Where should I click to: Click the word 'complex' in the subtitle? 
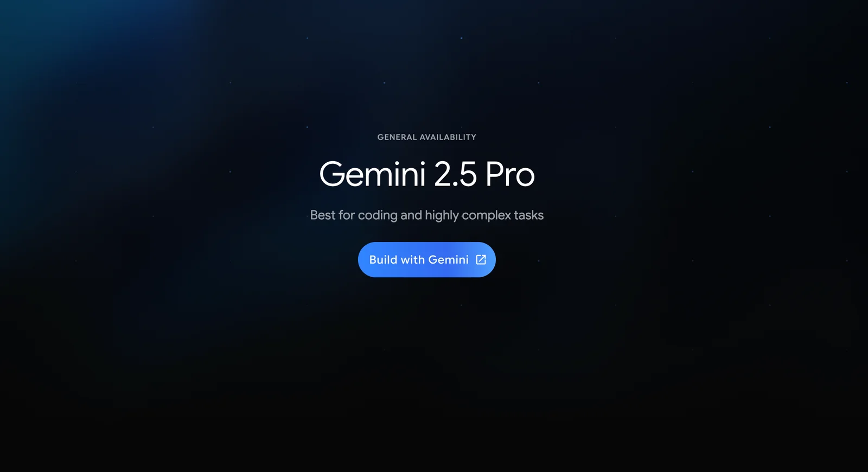pos(486,215)
